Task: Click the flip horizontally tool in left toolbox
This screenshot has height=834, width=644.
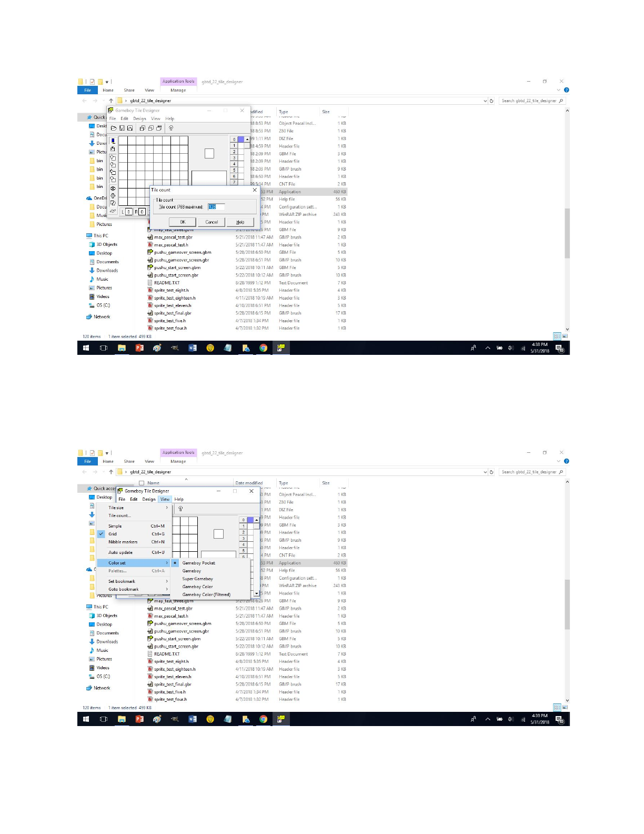Action: [113, 188]
